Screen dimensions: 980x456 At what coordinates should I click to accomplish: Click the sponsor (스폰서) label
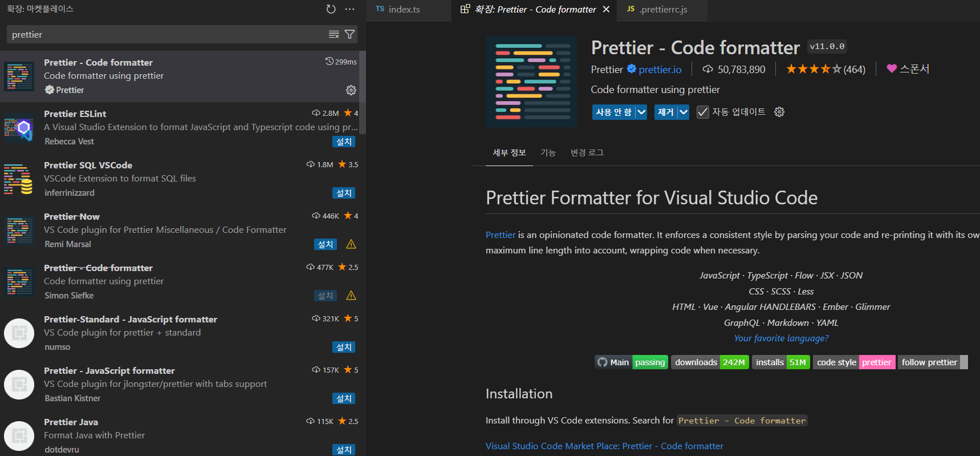click(914, 68)
